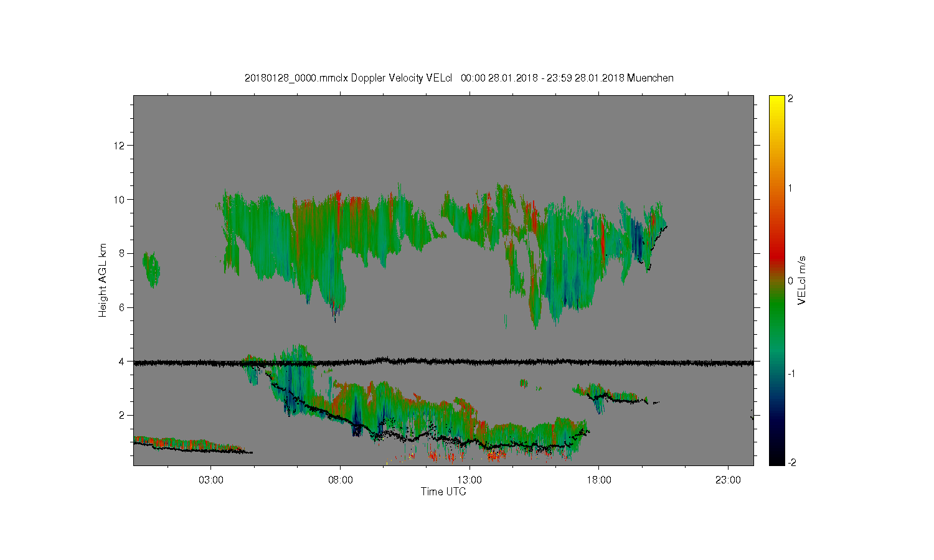This screenshot has width=934, height=560.
Task: Select the word Muenchen in the plot title
Action: coord(650,78)
